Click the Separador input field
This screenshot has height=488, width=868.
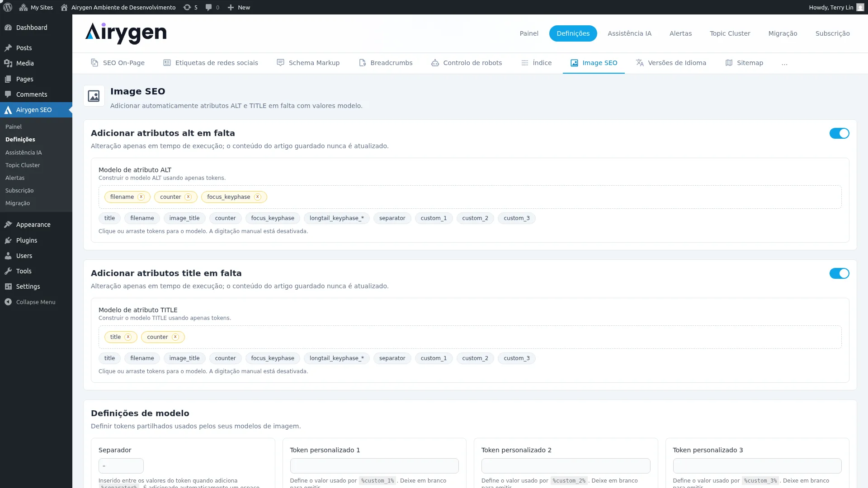(121, 466)
